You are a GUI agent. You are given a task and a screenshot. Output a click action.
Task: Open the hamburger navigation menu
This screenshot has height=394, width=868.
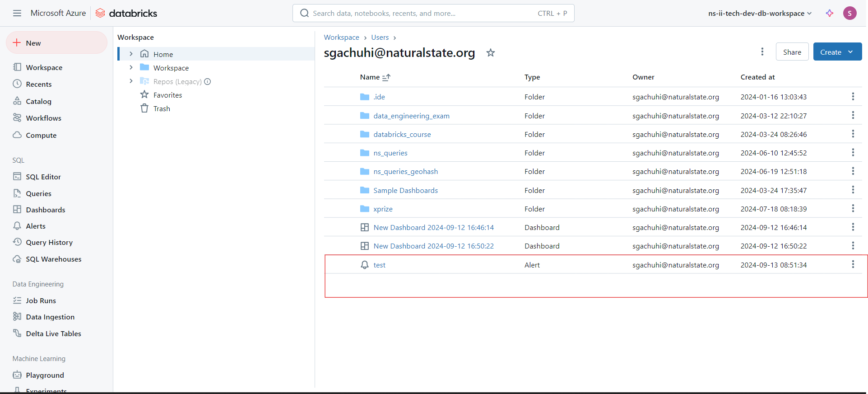coord(17,13)
